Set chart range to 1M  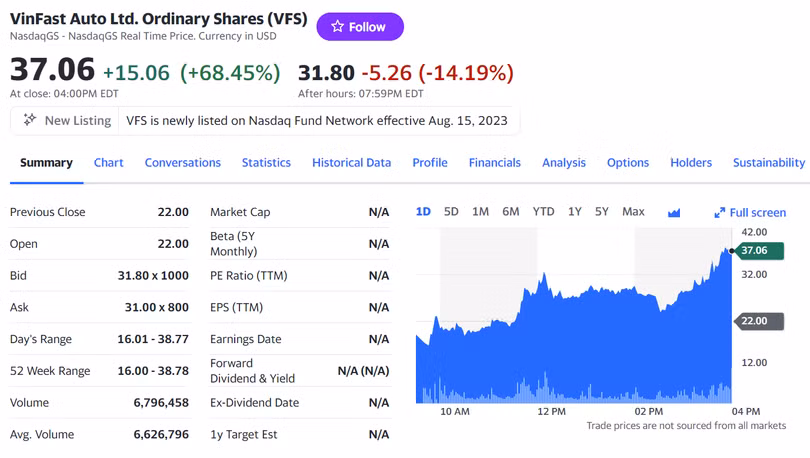click(x=480, y=211)
